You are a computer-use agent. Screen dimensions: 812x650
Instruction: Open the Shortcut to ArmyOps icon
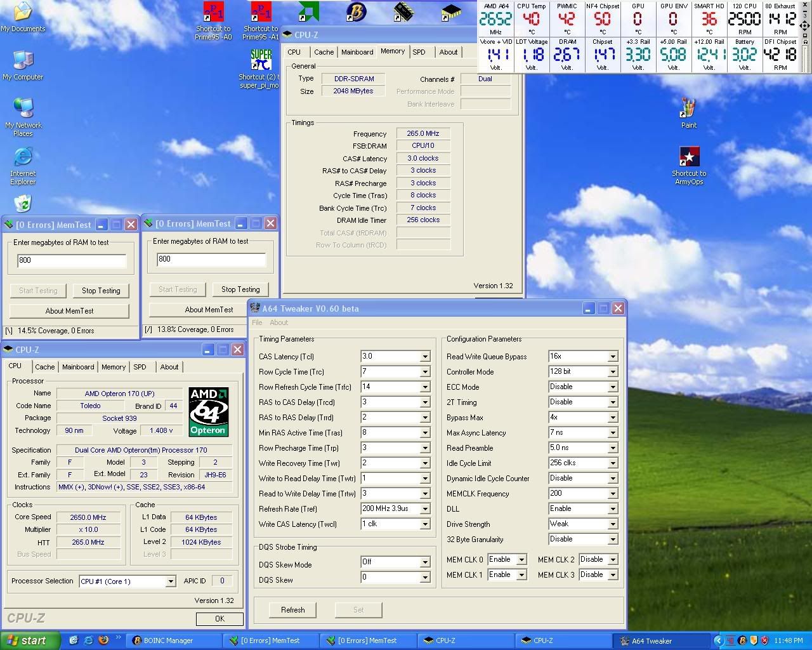689,166
